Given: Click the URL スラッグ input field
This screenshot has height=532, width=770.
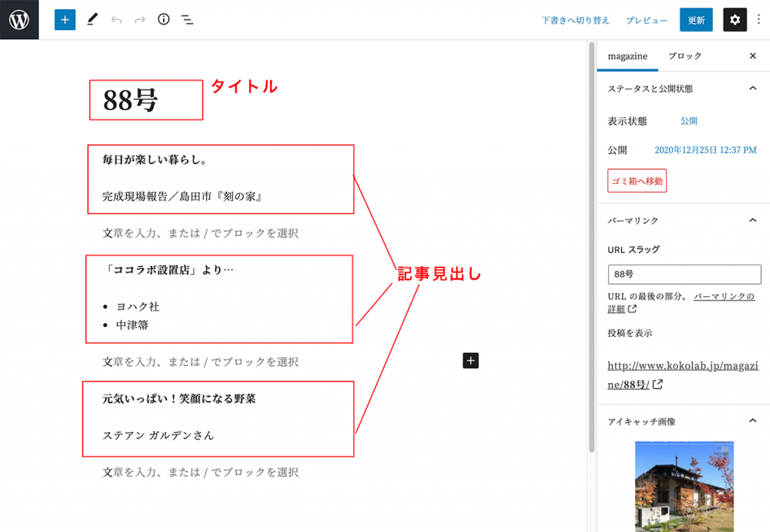Looking at the screenshot, I should click(x=684, y=274).
